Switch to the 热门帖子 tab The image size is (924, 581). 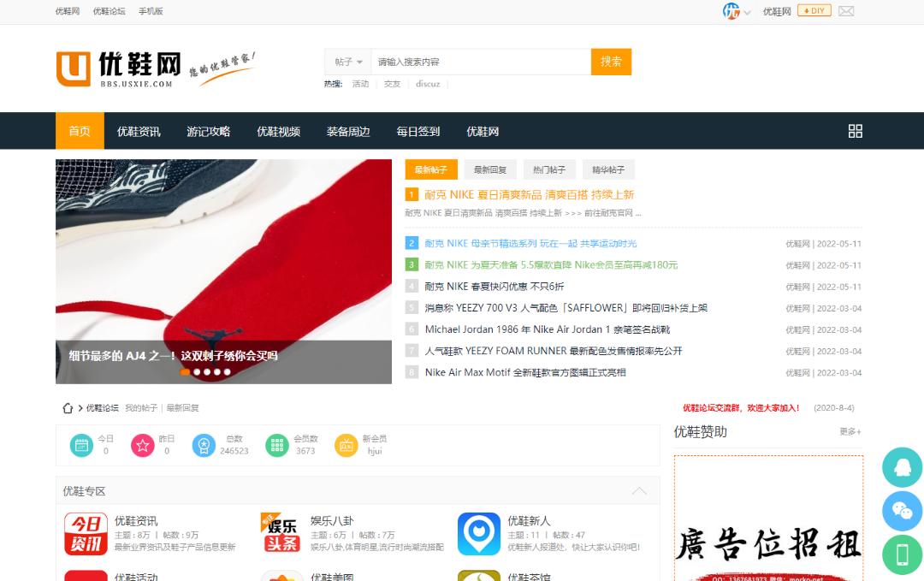coord(549,169)
